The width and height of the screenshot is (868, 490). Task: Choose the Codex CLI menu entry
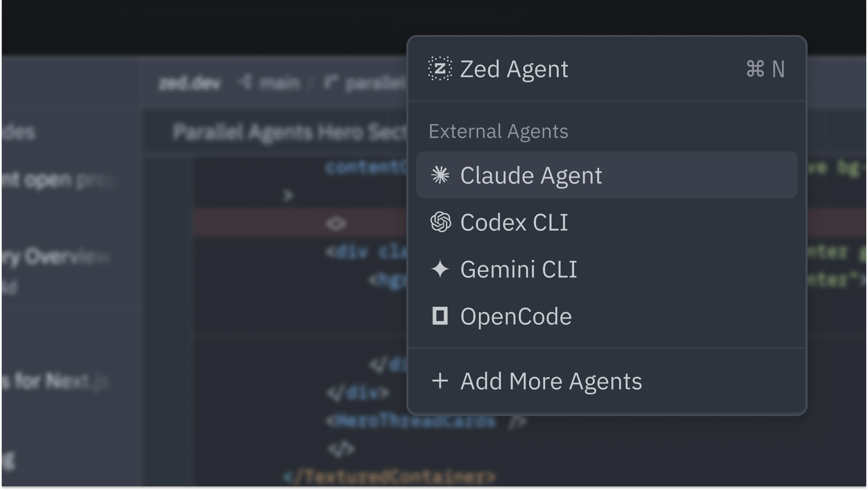coord(514,222)
